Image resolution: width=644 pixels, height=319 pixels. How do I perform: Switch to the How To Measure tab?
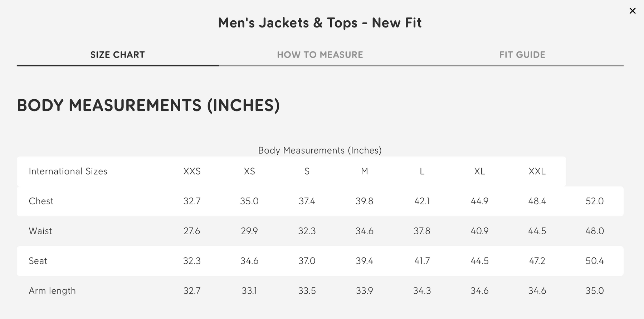click(320, 55)
